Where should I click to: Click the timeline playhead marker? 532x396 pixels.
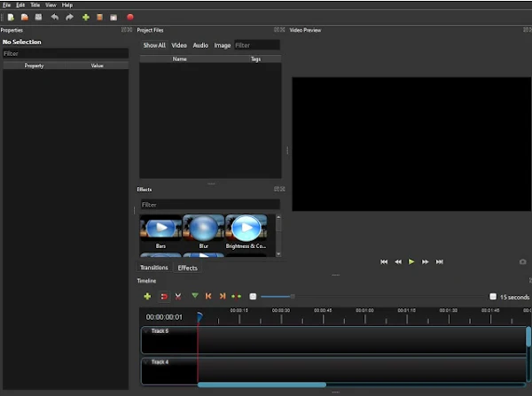tap(199, 317)
